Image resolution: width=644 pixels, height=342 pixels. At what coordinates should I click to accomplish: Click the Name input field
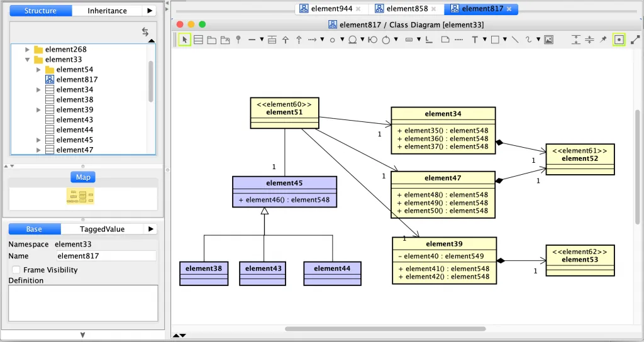tap(106, 256)
